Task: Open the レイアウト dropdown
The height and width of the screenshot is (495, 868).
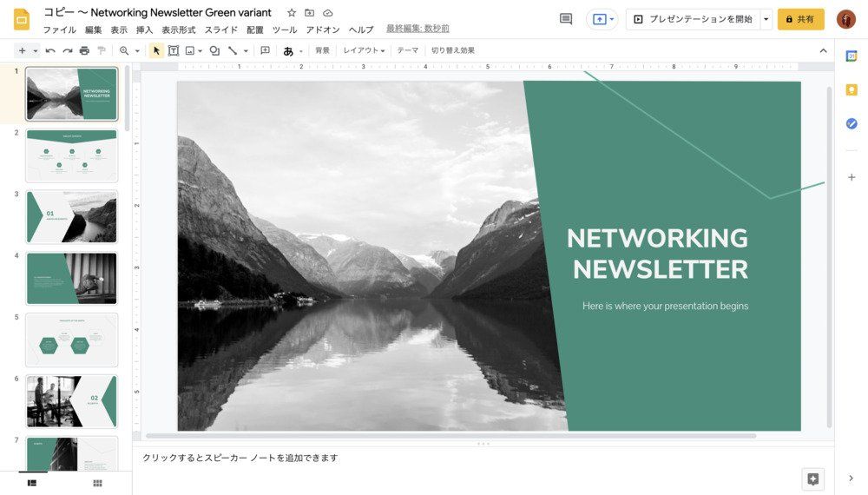Action: [364, 50]
